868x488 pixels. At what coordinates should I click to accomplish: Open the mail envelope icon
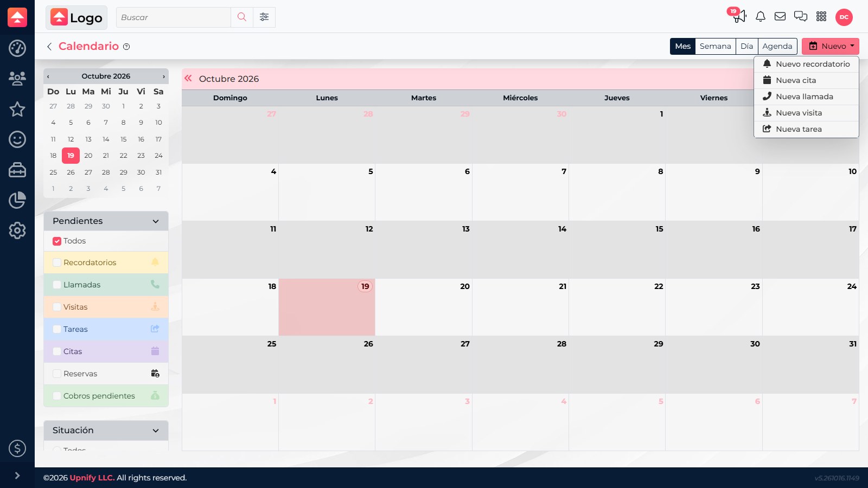[780, 16]
